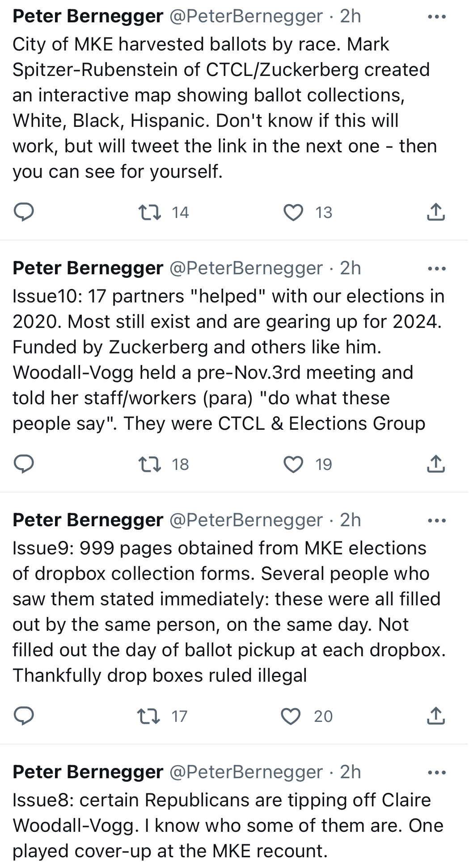Like the Issue10 tweet with 19 likes

(x=293, y=464)
